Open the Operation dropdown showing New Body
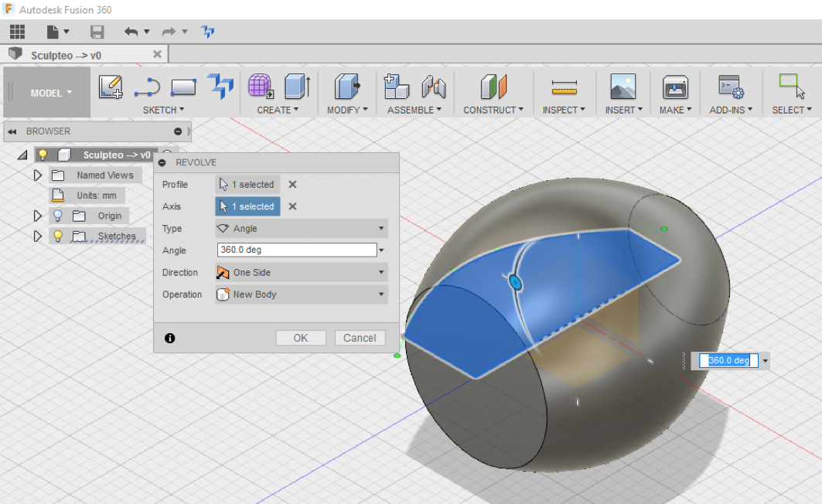Screen dimensions: 822x504 (x=301, y=295)
